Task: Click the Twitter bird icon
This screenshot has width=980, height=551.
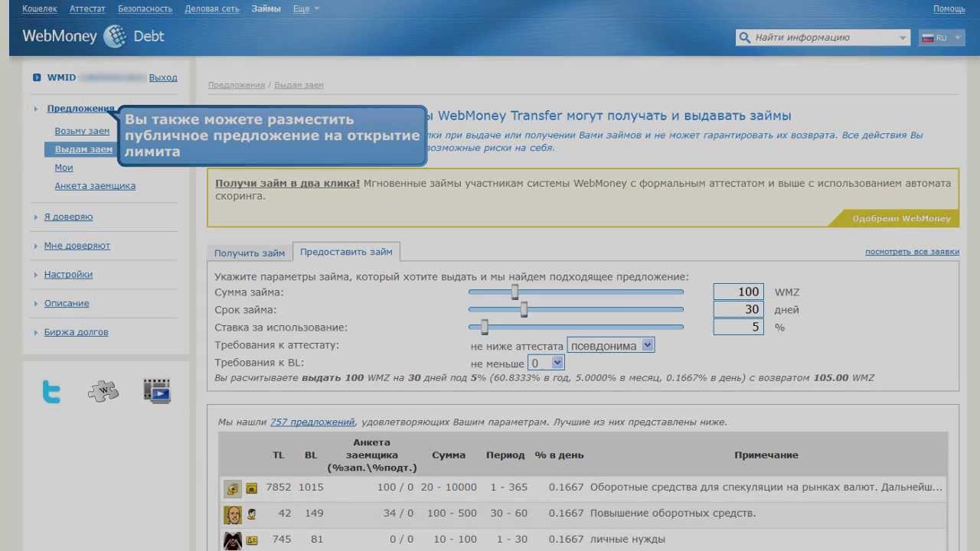Action: coord(51,392)
